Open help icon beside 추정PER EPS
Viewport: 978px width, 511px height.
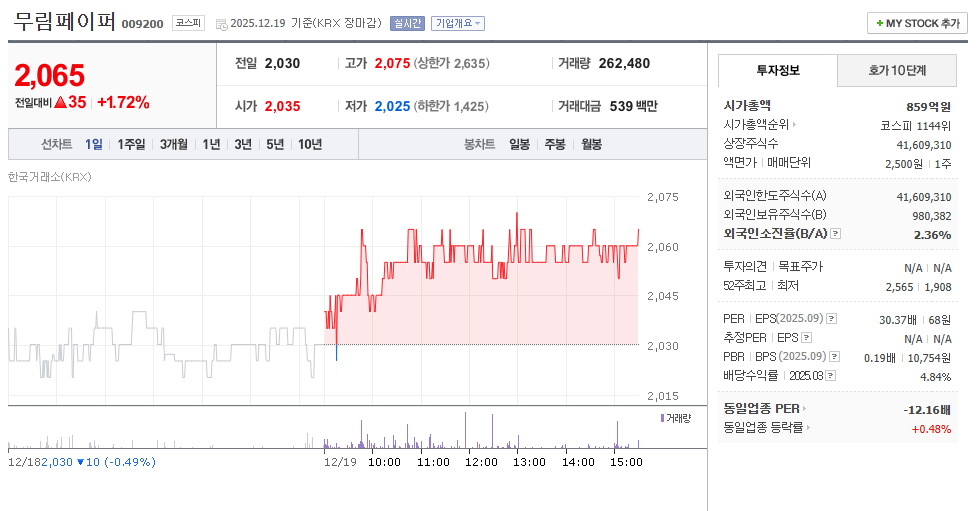point(806,338)
